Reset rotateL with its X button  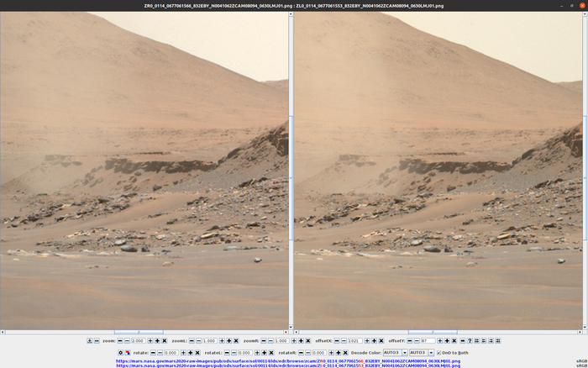point(271,353)
